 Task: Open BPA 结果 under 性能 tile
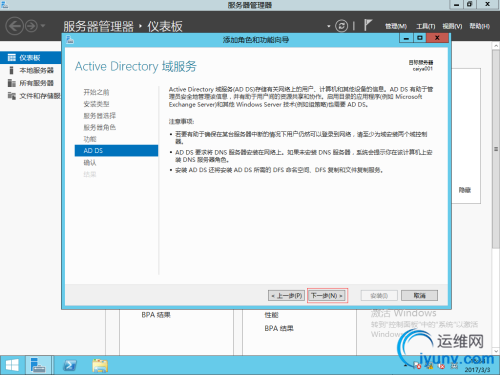click(279, 328)
